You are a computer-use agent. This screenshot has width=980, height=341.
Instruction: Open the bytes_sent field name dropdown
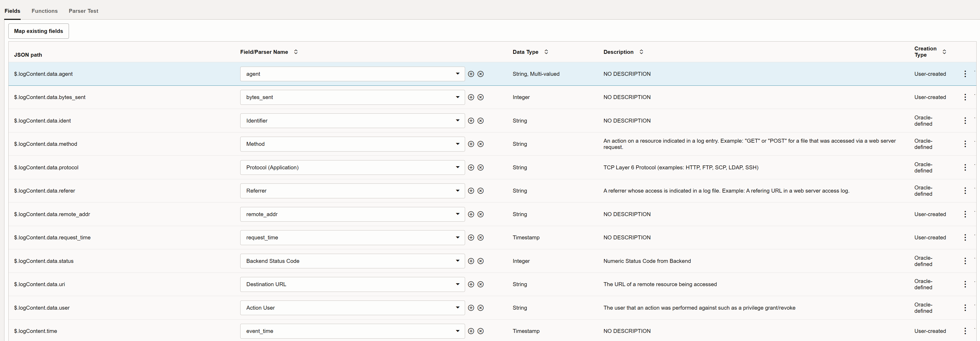coord(352,97)
